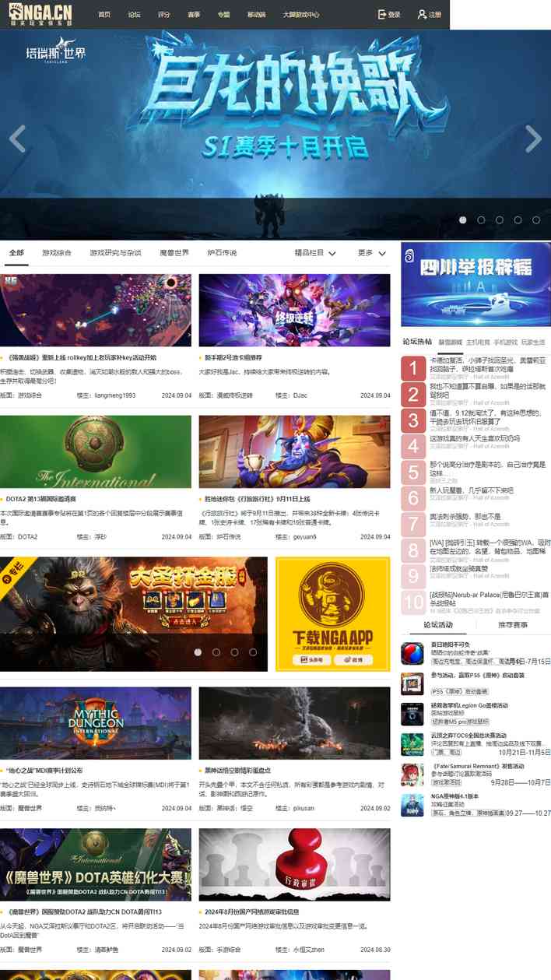Select second dot on 大圣打金服 carousel
The width and height of the screenshot is (551, 980).
tap(216, 652)
